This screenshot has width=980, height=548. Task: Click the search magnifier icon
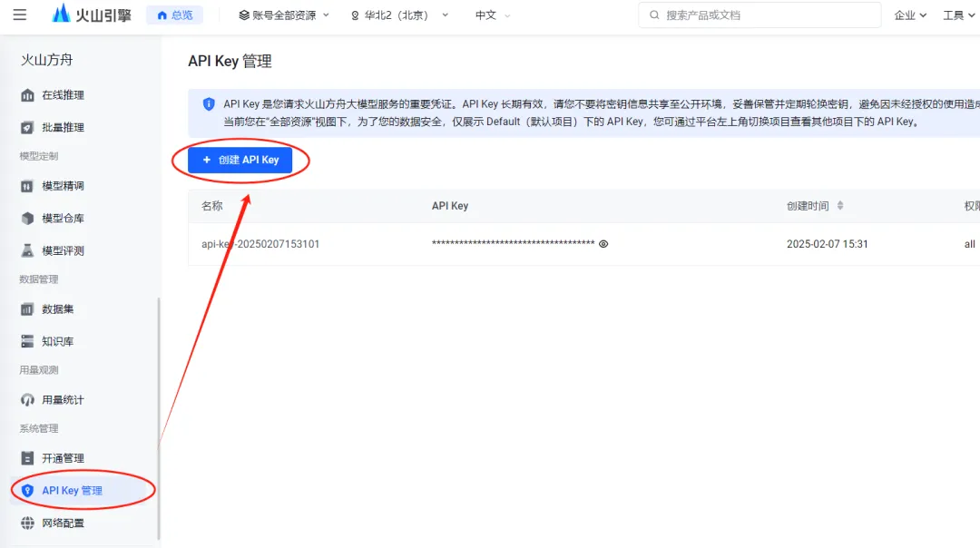[653, 15]
